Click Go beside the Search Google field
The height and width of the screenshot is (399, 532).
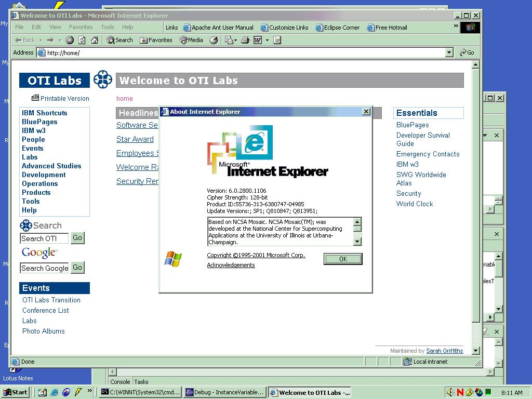77,268
